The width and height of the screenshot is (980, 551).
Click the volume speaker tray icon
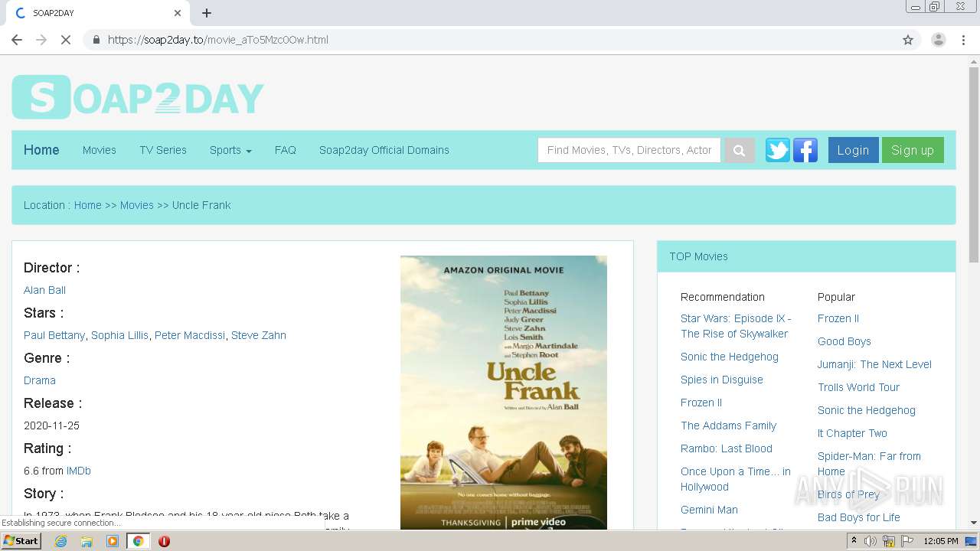pos(871,541)
